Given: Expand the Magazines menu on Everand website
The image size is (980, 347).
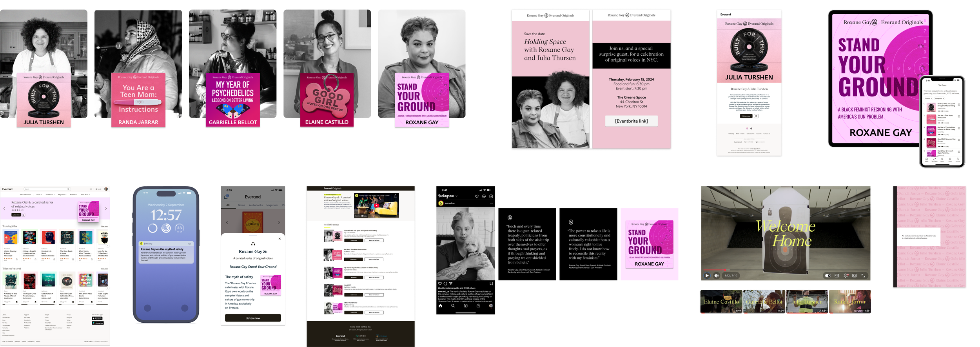Looking at the screenshot, I should 62,194.
